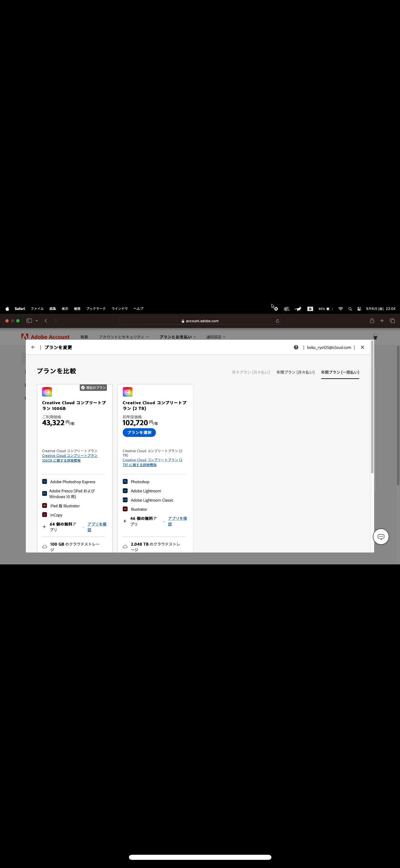
Task: Open the Safari menu
Action: point(20,309)
